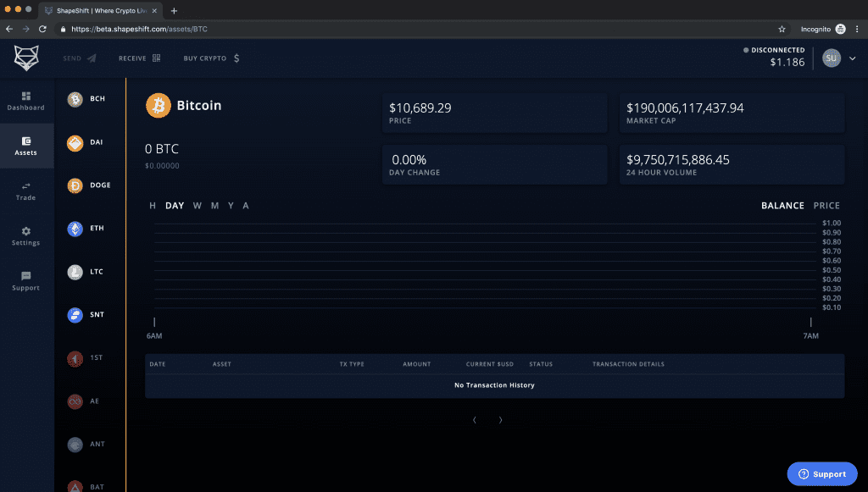868x492 pixels.
Task: Click the 24 hour volume $9,750,715,886.45
Action: click(677, 160)
